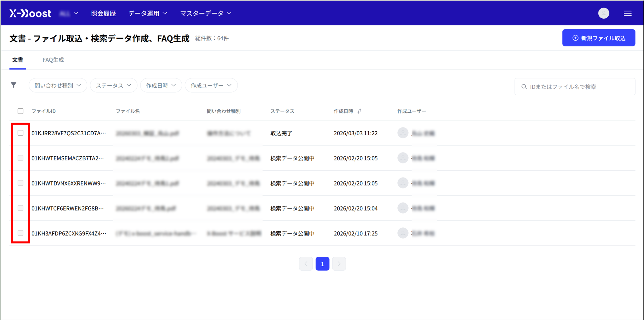Select page 1 in pagination
Screen dimensions: 644x320
click(x=322, y=264)
